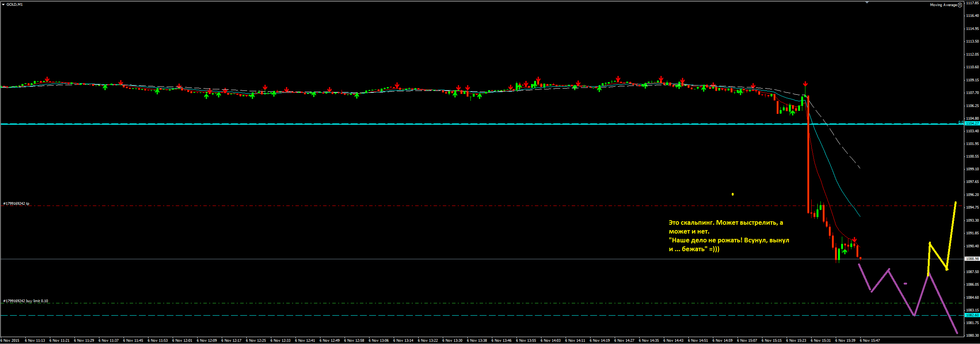Click the 6 Nov 14:03 time label
980x344 pixels.
click(551, 341)
